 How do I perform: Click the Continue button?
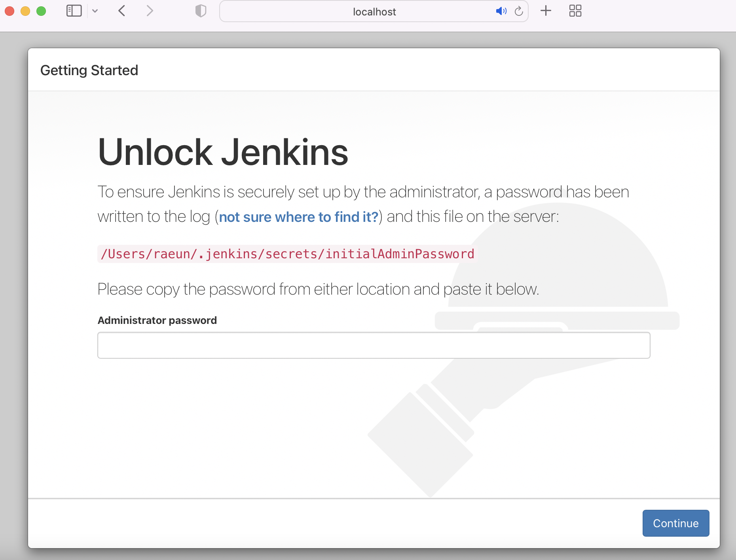pyautogui.click(x=676, y=523)
